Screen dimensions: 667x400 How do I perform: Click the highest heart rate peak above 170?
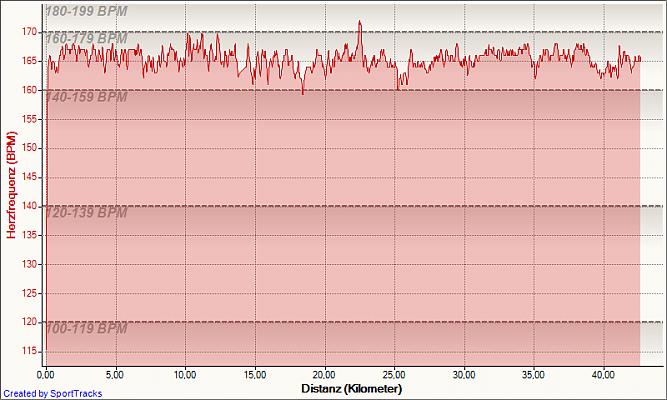pyautogui.click(x=360, y=22)
